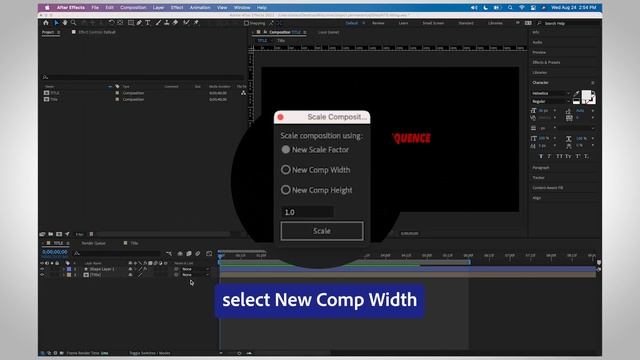Toggle Small Caps in Character panel
This screenshot has height=360, width=640.
click(568, 156)
